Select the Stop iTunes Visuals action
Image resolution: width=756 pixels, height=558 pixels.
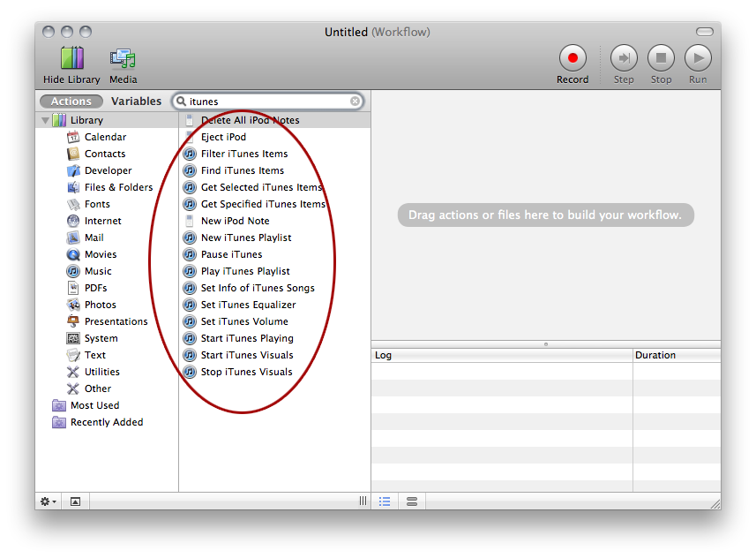tap(275, 373)
